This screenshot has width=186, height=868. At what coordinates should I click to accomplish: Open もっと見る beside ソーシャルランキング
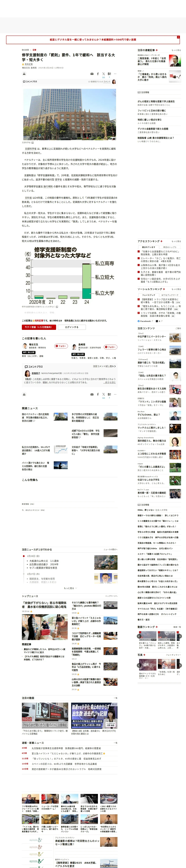tap(176, 289)
